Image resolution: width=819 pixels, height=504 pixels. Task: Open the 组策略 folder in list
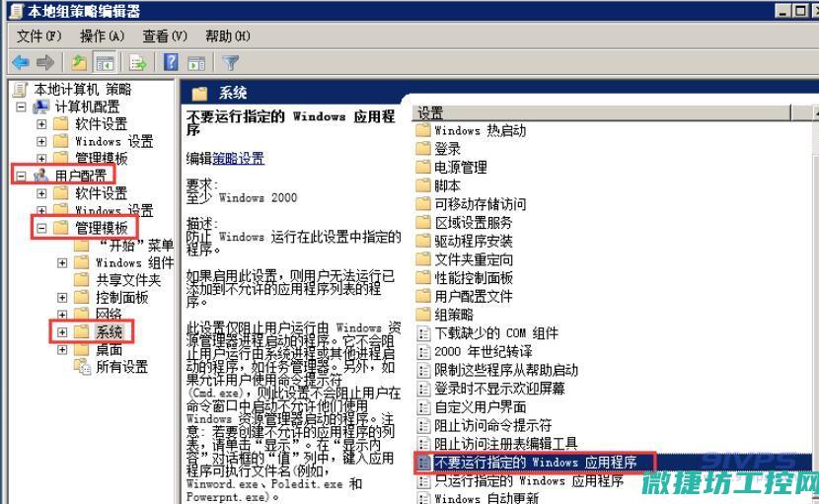coord(454,315)
